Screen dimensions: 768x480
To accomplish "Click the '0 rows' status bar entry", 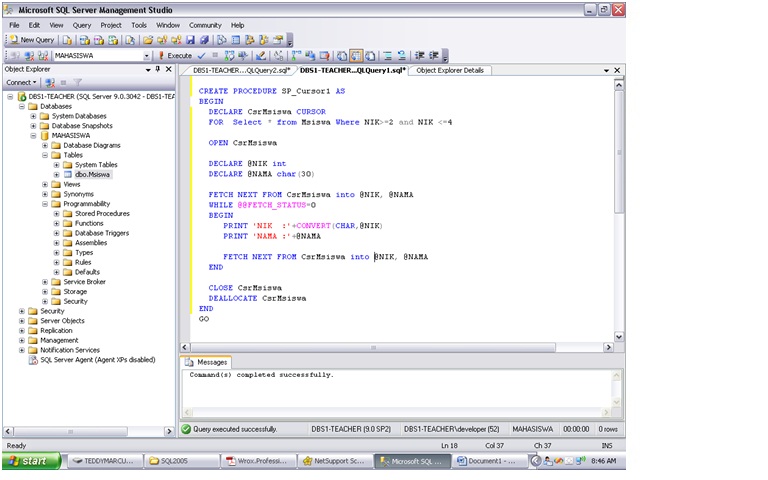I will pos(608,429).
